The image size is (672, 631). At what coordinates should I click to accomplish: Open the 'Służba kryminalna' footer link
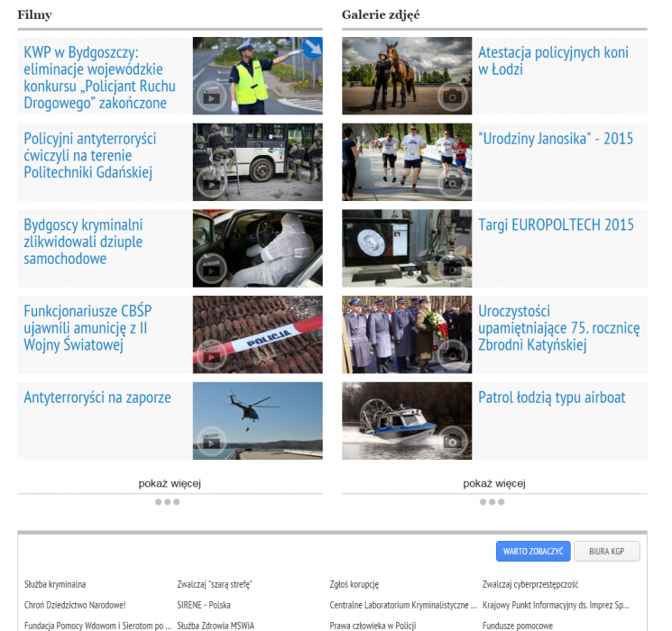pos(55,584)
